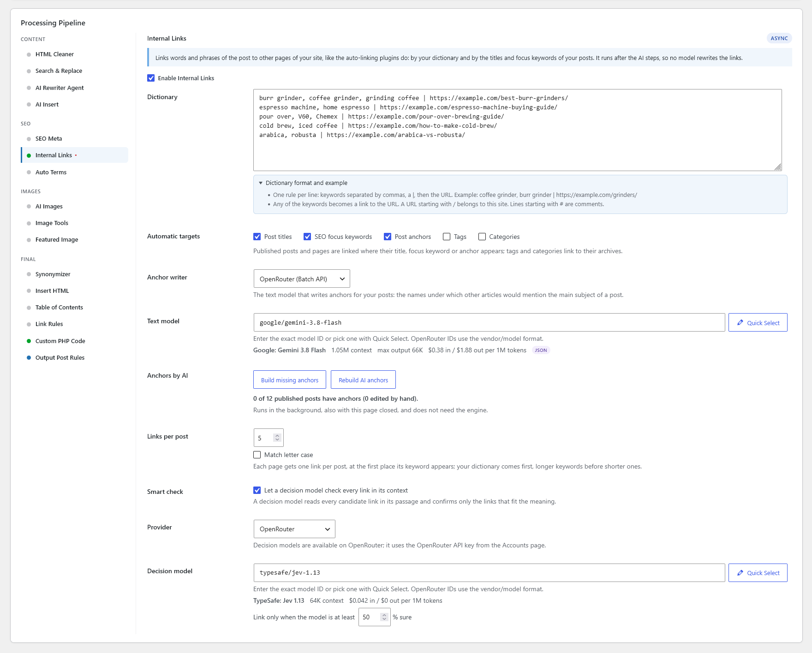Image resolution: width=812 pixels, height=653 pixels.
Task: Click Quick Select for Text model
Action: point(758,323)
